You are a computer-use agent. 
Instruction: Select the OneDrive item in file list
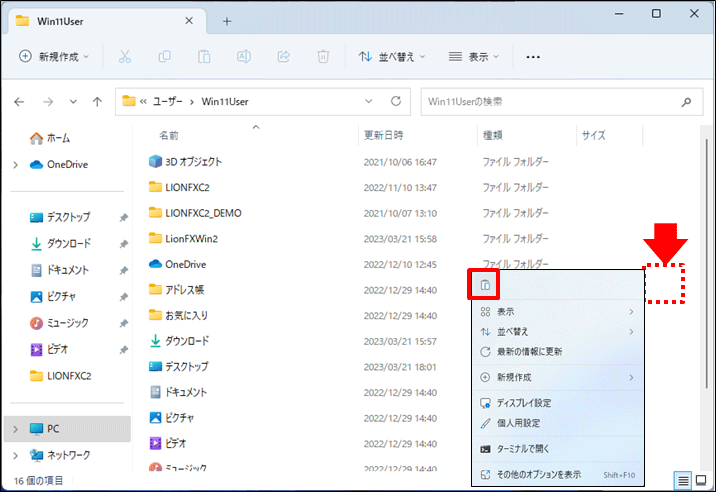pyautogui.click(x=177, y=264)
